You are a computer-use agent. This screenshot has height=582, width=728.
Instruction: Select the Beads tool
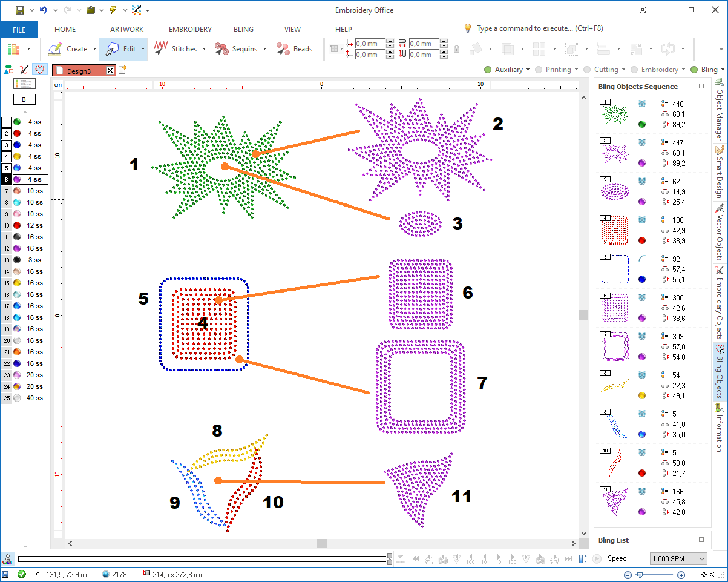pyautogui.click(x=283, y=48)
